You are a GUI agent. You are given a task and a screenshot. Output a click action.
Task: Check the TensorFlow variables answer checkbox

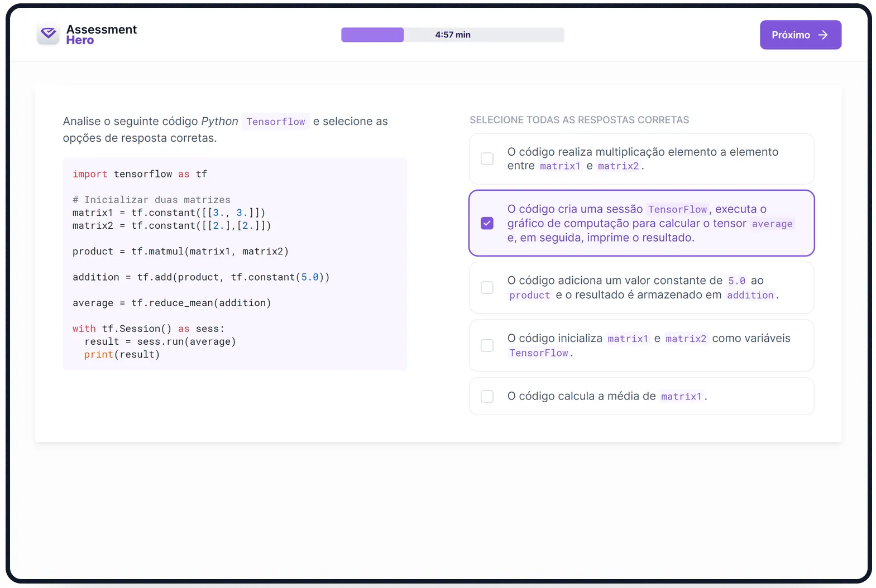pos(487,346)
